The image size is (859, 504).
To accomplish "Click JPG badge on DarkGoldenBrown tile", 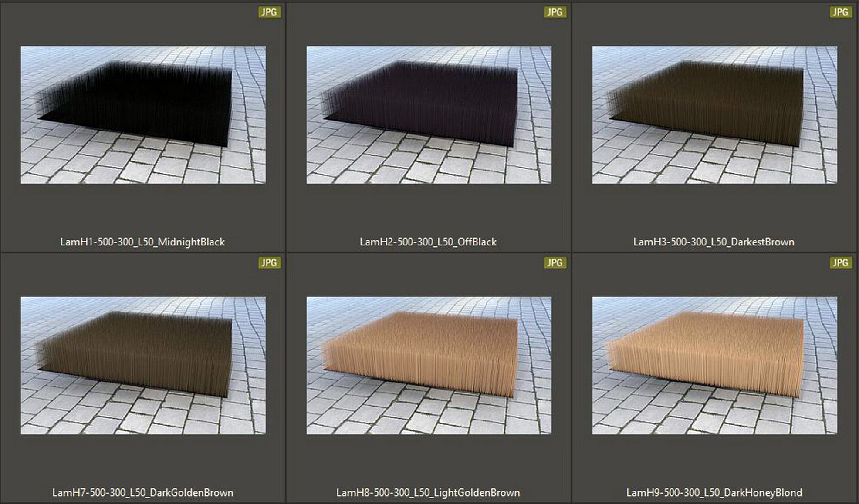I will click(x=269, y=263).
